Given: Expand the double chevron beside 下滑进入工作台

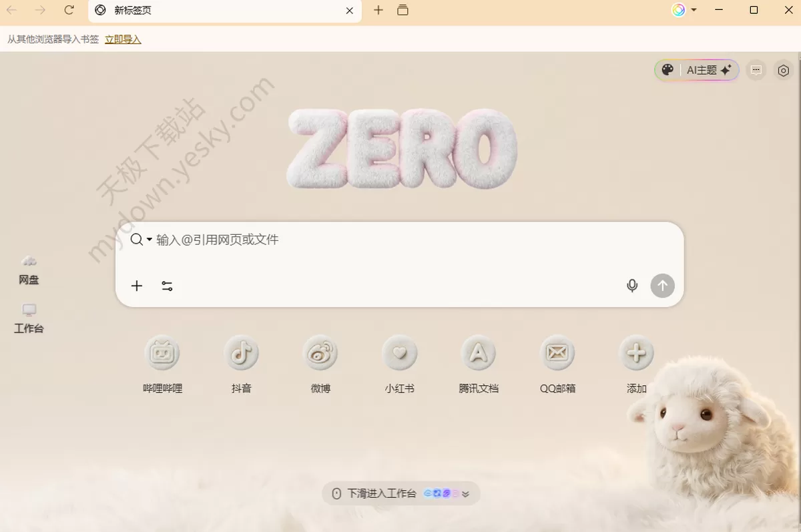Looking at the screenshot, I should click(x=466, y=494).
